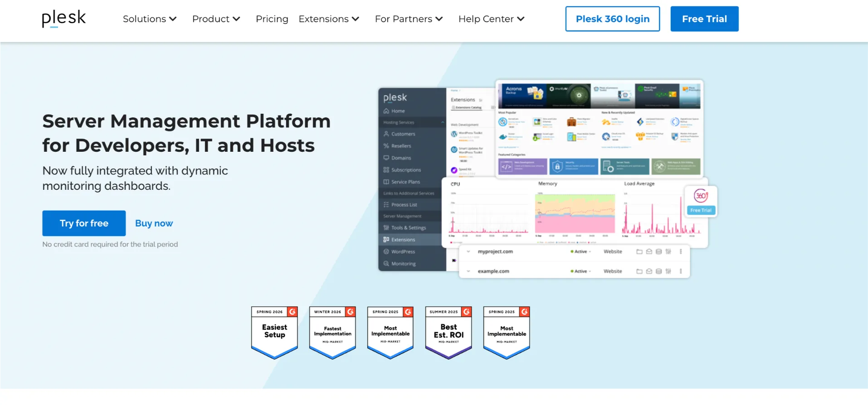Screen dimensions: 868x405
Task: Click the plesk logo inside dashboard preview
Action: click(x=395, y=97)
